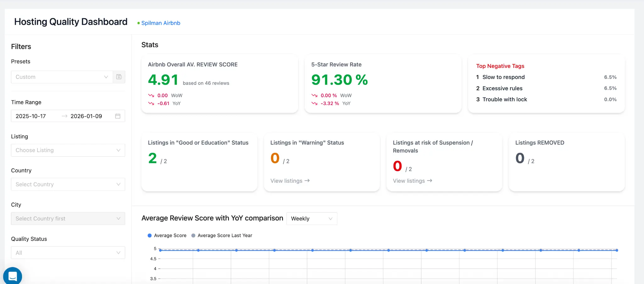Open the chat widget bubble
Viewport: 644px width, 284px height.
(x=13, y=276)
